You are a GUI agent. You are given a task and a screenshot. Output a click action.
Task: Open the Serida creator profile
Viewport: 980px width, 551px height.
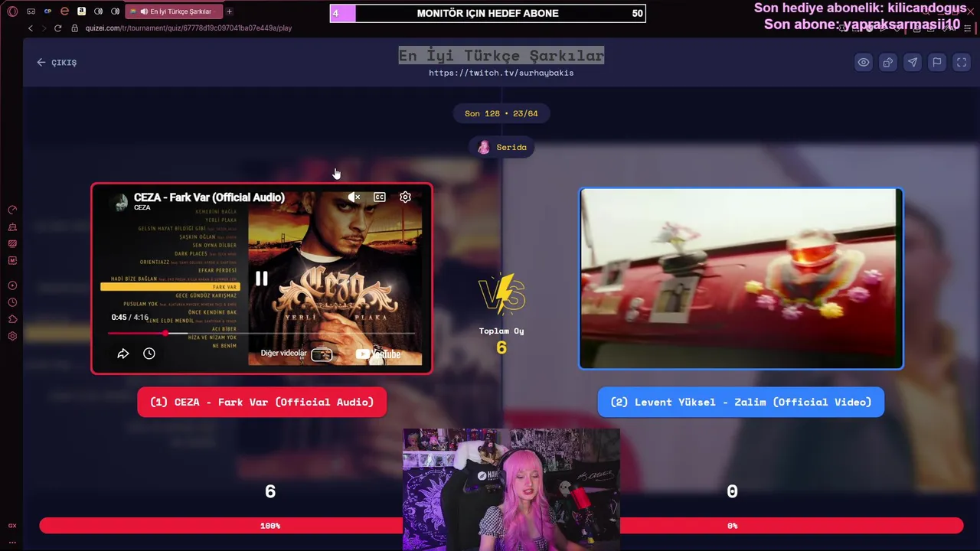click(x=501, y=147)
